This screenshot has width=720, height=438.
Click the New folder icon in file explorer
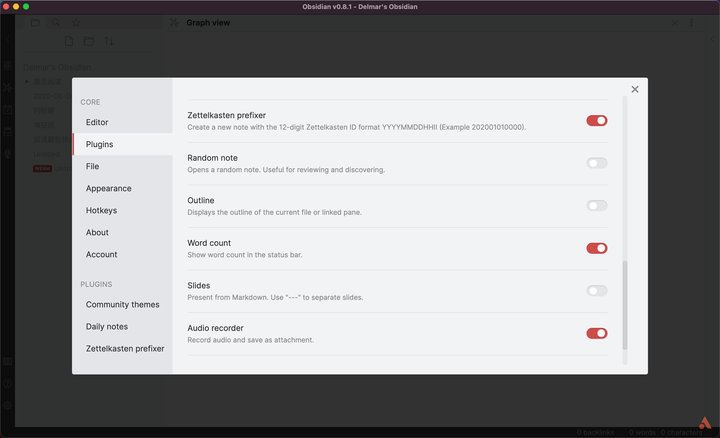point(89,41)
